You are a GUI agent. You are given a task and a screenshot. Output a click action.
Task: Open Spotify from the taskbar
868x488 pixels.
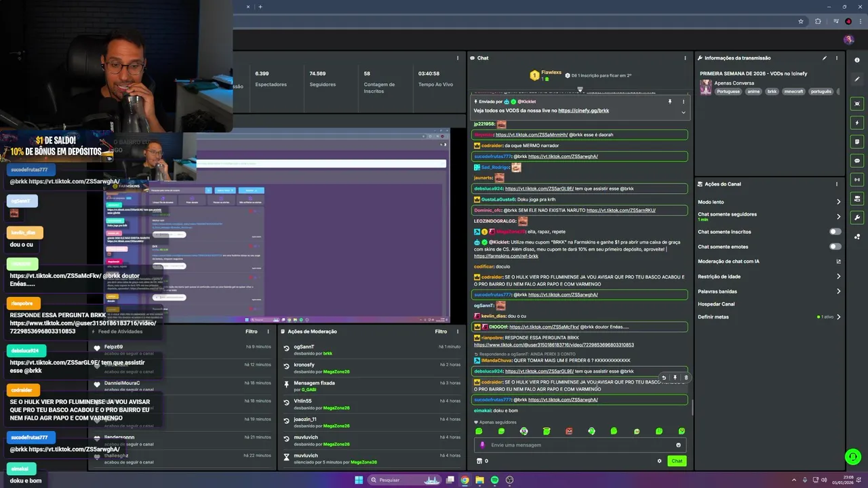click(x=494, y=480)
